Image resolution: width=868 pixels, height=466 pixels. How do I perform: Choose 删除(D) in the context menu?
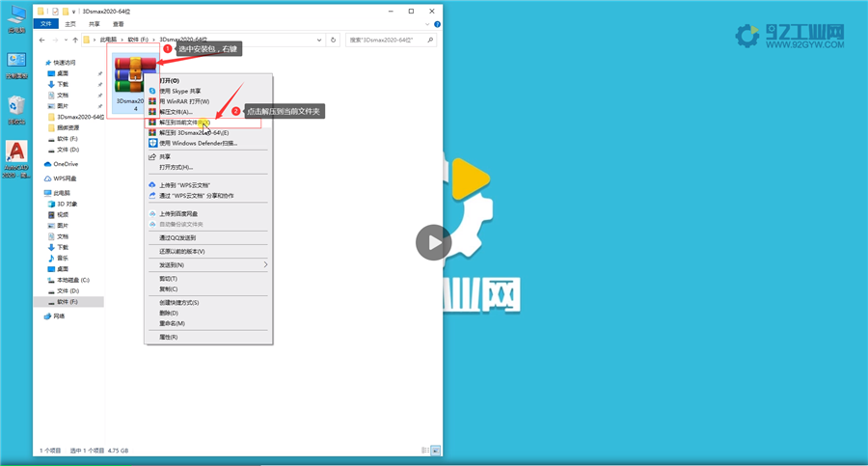tap(208, 313)
